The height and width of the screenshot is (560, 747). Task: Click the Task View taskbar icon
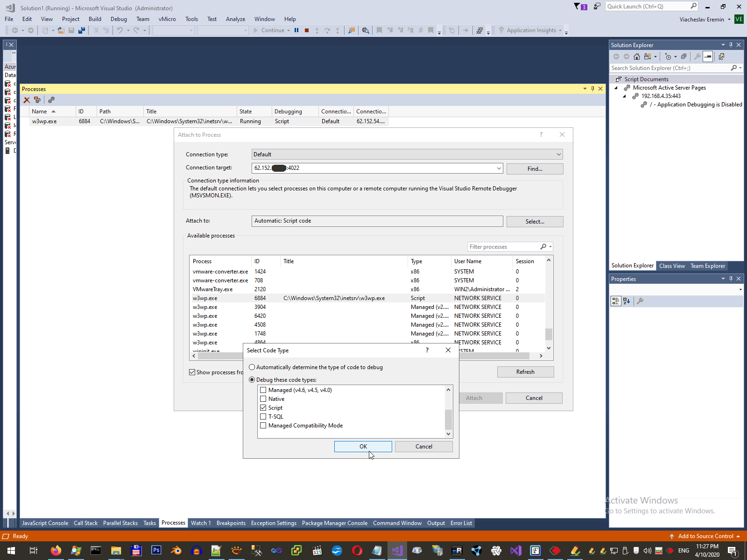coord(33,551)
